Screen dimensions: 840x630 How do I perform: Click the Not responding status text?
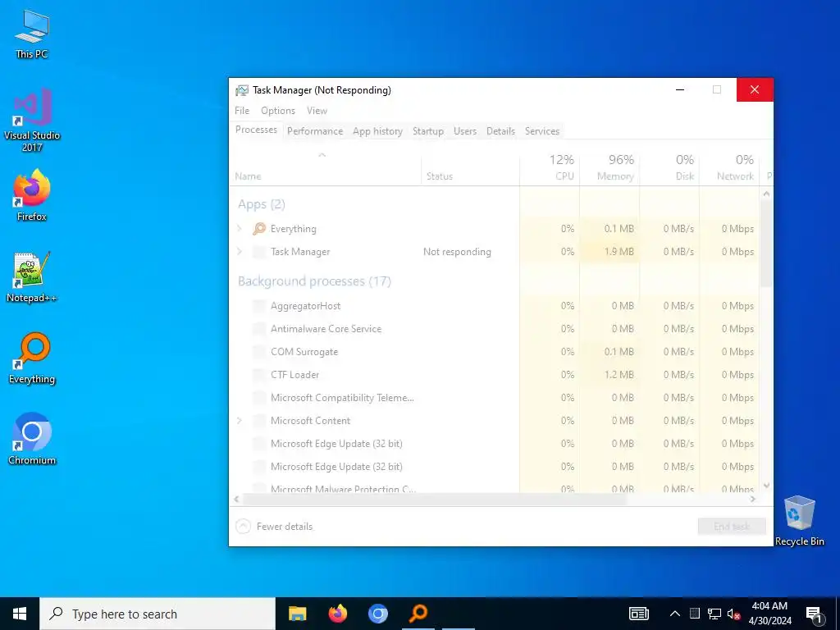(x=457, y=252)
